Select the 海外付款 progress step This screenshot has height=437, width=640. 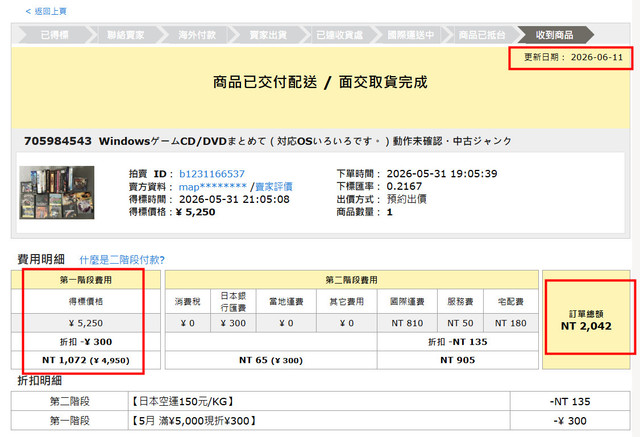197,35
